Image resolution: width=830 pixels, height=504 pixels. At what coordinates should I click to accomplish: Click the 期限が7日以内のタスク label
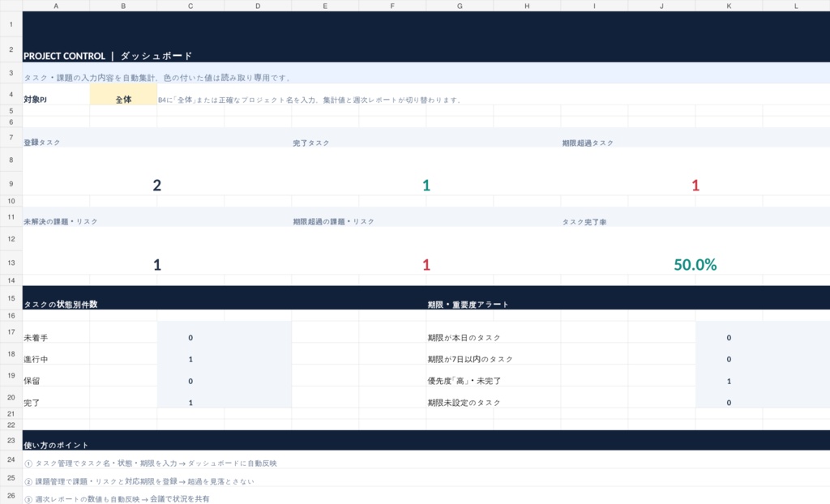pyautogui.click(x=470, y=360)
